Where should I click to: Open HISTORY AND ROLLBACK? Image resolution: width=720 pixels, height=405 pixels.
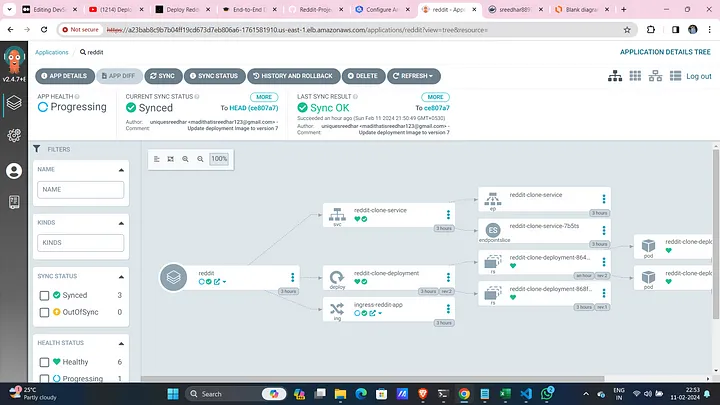293,76
